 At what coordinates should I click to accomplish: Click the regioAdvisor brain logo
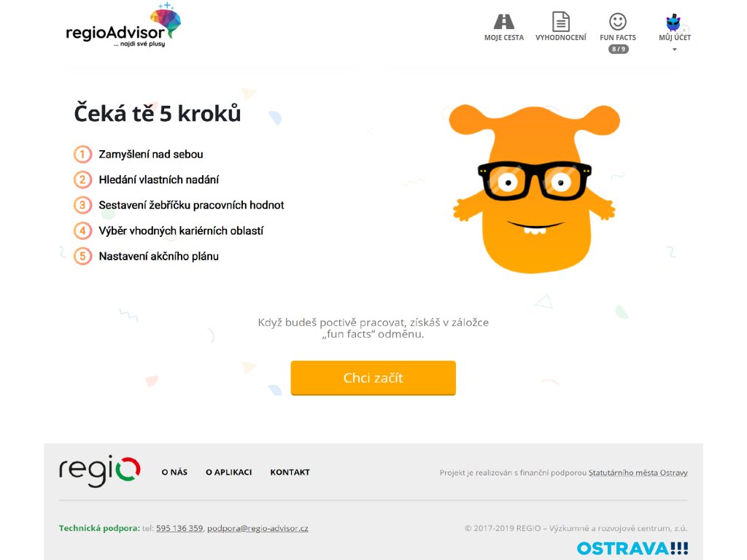(x=123, y=26)
